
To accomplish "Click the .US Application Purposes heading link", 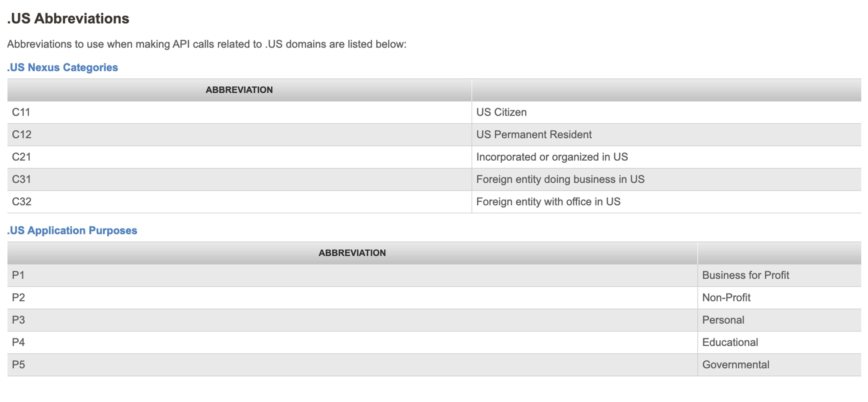I will point(72,230).
